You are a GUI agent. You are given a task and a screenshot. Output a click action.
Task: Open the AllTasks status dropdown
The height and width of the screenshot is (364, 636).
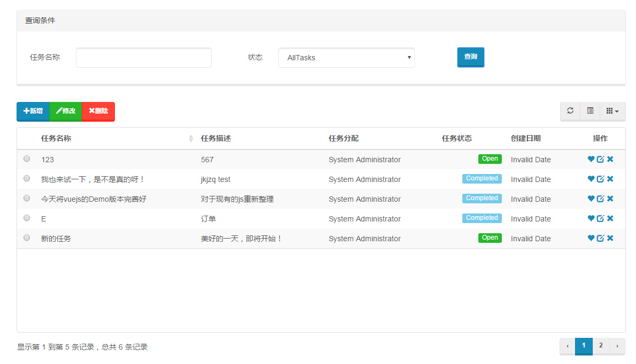346,57
